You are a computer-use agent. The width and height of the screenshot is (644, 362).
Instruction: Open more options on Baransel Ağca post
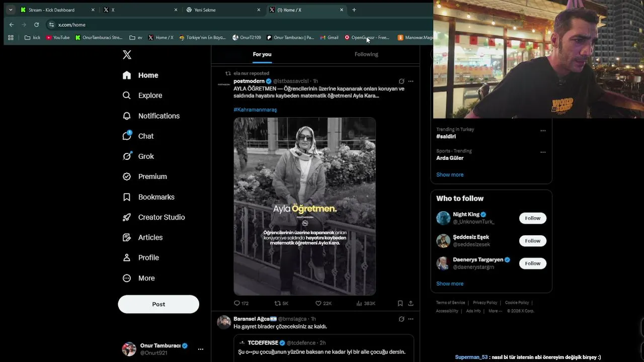point(411,319)
